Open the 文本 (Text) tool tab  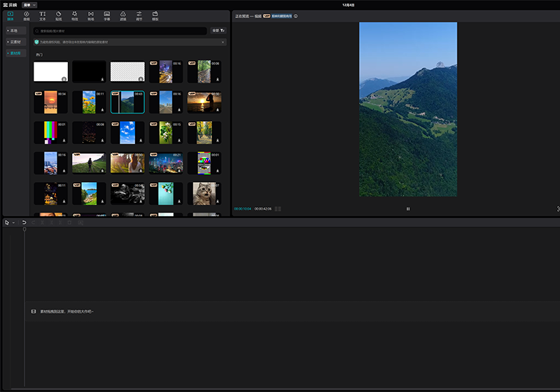(43, 15)
